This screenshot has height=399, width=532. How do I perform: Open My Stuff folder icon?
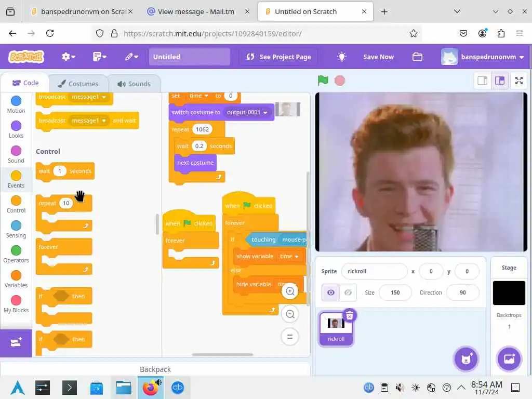pyautogui.click(x=417, y=57)
